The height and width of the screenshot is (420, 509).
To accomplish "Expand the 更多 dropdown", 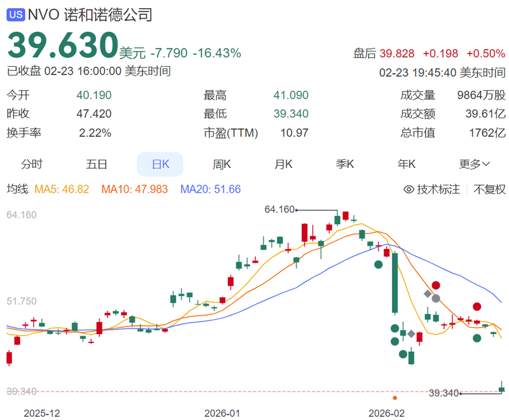I will [x=475, y=164].
